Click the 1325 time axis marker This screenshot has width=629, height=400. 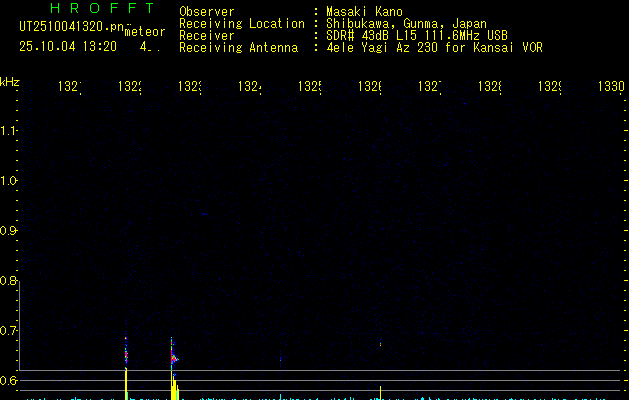click(309, 87)
